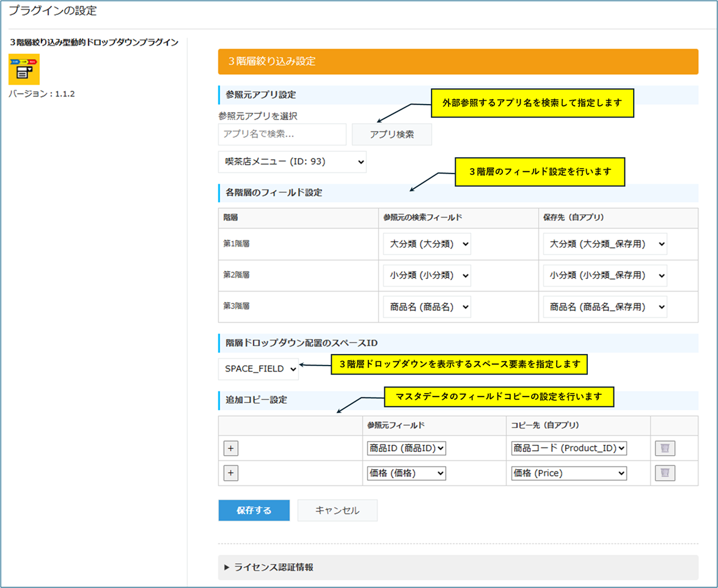Open the 商品名 (商品名) source field dropdown
Image resolution: width=718 pixels, height=588 pixels.
point(427,307)
